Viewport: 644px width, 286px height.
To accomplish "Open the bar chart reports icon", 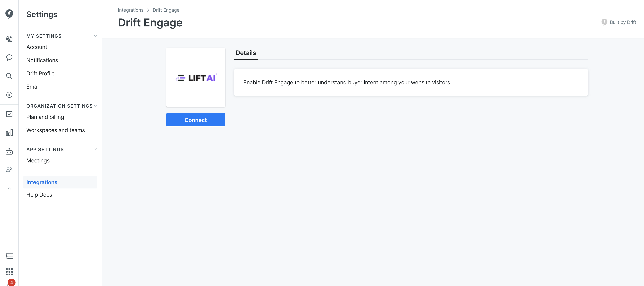I will tap(9, 133).
